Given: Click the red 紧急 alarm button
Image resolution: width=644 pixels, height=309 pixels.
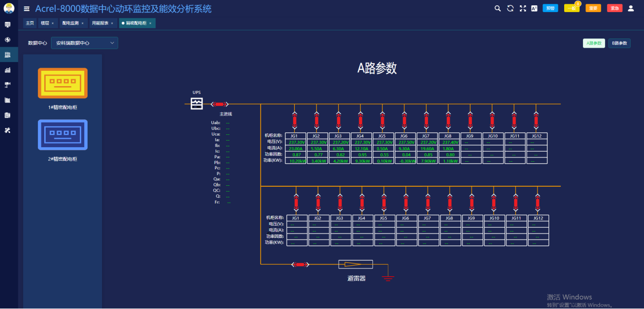Looking at the screenshot, I should (x=615, y=8).
